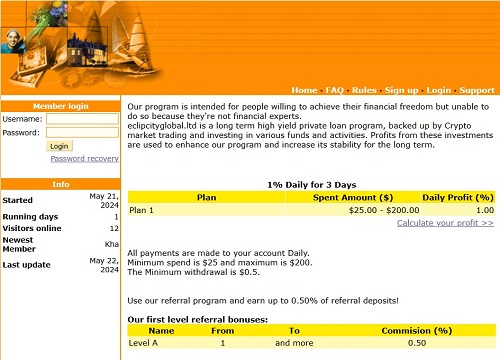The height and width of the screenshot is (360, 500).
Task: Click the Member login panel header
Action: tap(61, 106)
